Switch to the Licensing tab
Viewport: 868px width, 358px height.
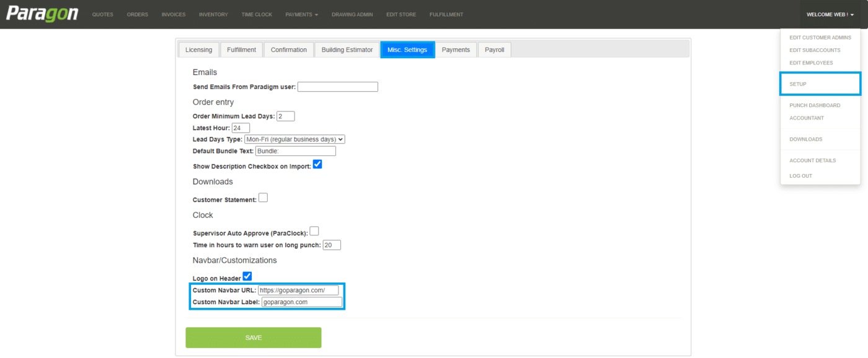point(198,50)
